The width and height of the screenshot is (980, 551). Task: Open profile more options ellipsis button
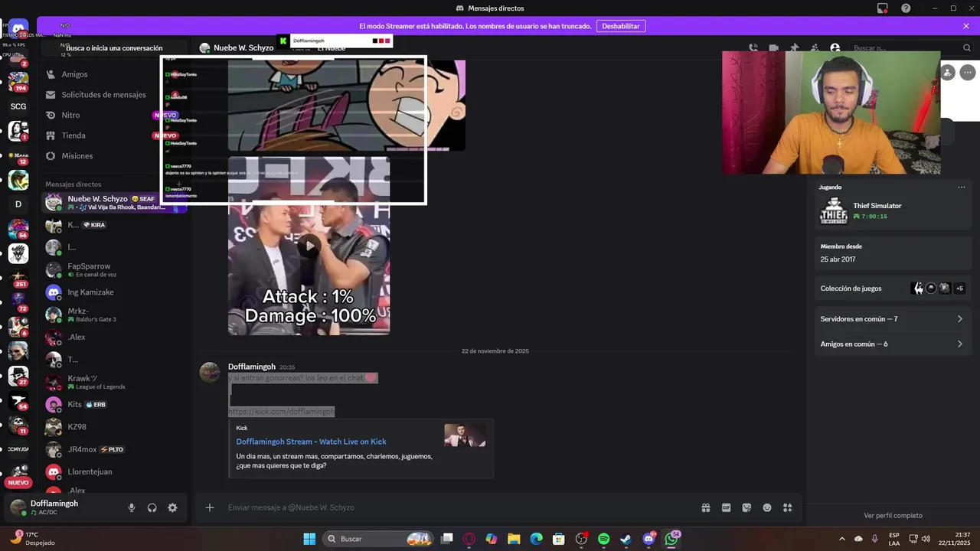tap(968, 73)
